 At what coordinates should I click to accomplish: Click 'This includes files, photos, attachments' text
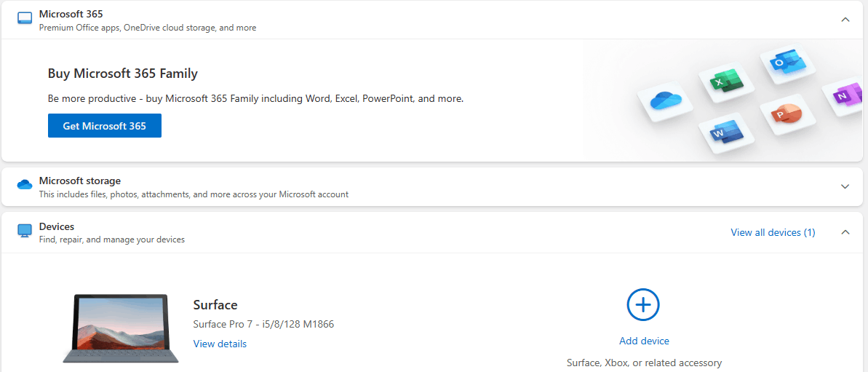coord(194,195)
